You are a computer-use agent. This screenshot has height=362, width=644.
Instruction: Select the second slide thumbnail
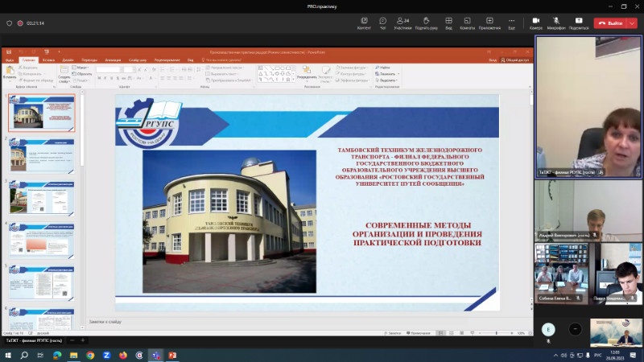42,155
